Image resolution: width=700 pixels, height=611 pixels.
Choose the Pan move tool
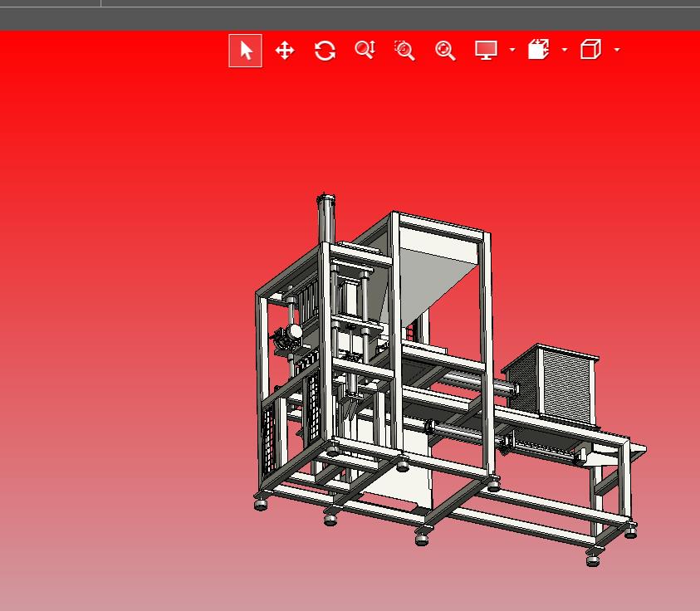click(x=285, y=51)
